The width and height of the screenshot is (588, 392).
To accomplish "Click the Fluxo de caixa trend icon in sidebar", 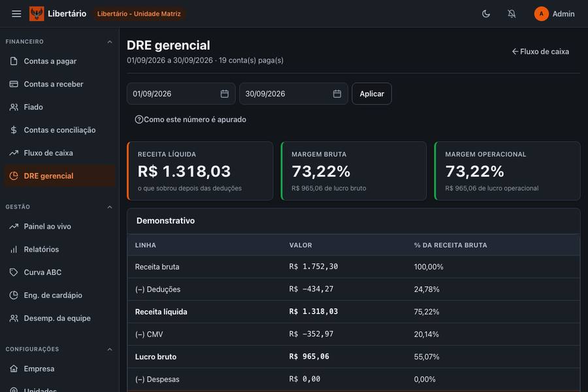I will pos(14,153).
